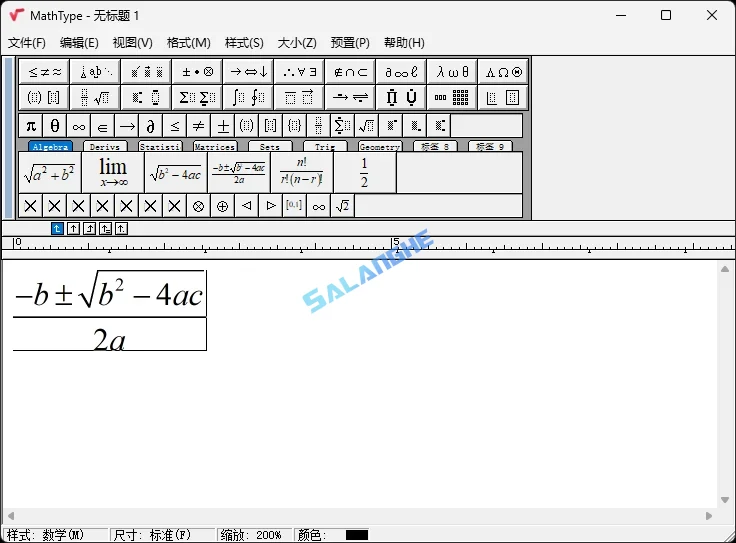The width and height of the screenshot is (736, 543).
Task: Insert the quadratic formula expression
Action: [x=239, y=172]
